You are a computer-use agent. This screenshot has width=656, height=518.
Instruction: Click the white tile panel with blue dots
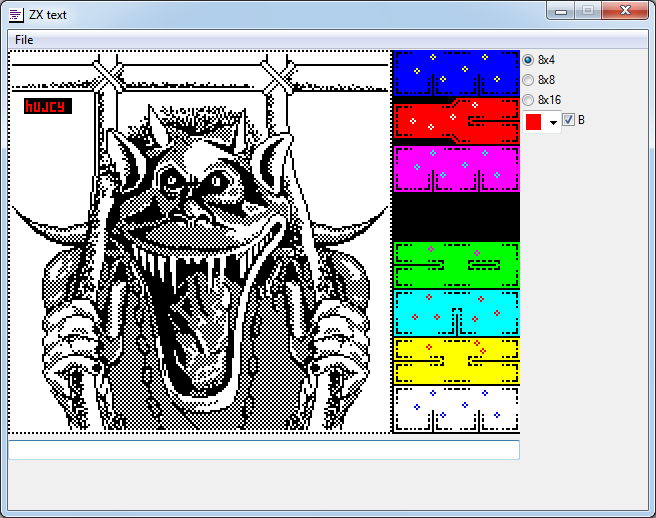click(456, 409)
